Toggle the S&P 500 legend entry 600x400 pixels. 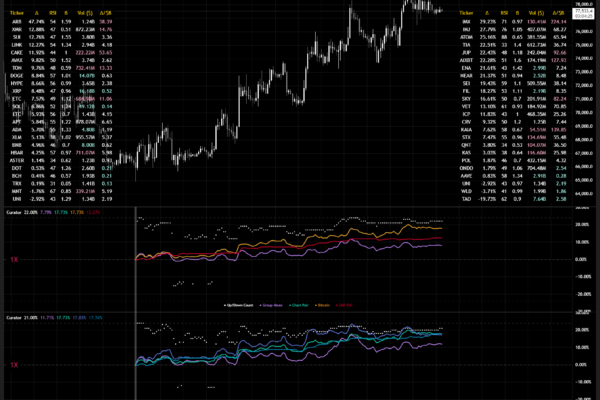click(x=344, y=305)
